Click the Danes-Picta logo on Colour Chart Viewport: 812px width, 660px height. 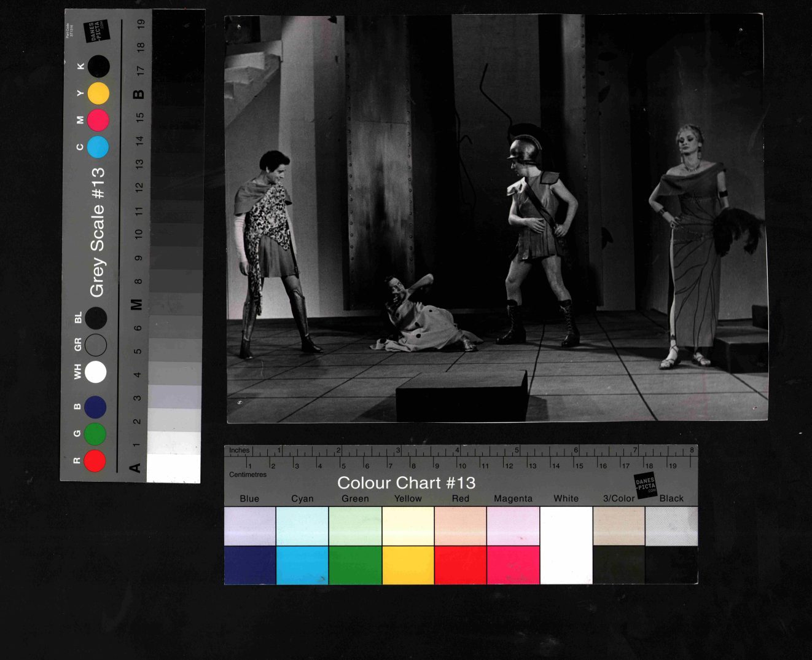click(x=645, y=485)
